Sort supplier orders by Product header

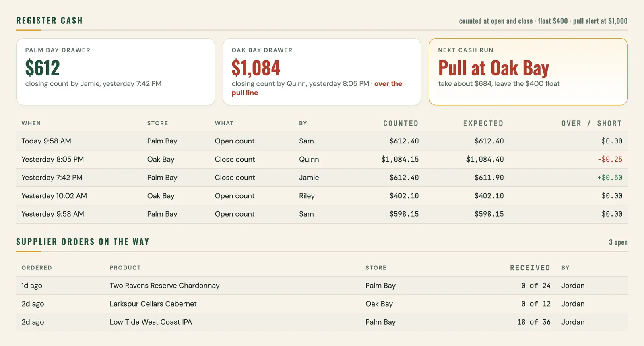tap(125, 268)
